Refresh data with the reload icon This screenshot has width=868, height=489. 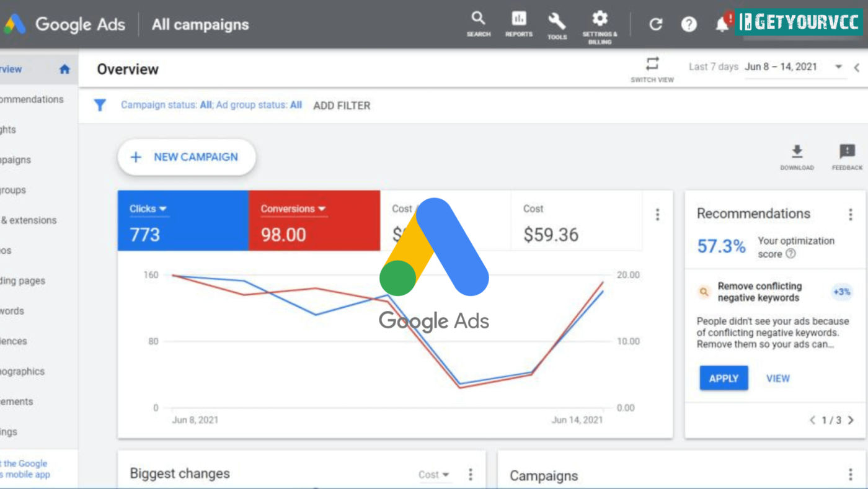point(655,24)
